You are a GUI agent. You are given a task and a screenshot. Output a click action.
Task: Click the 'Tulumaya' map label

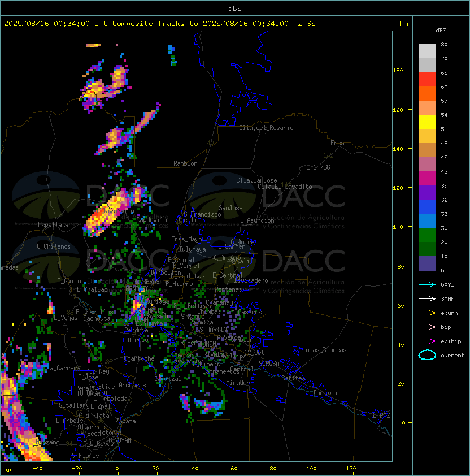[193, 249]
